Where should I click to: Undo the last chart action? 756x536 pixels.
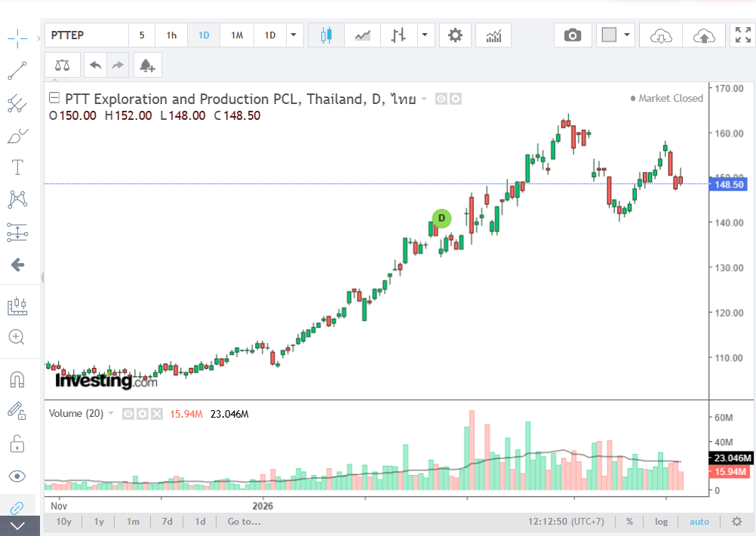pyautogui.click(x=96, y=65)
